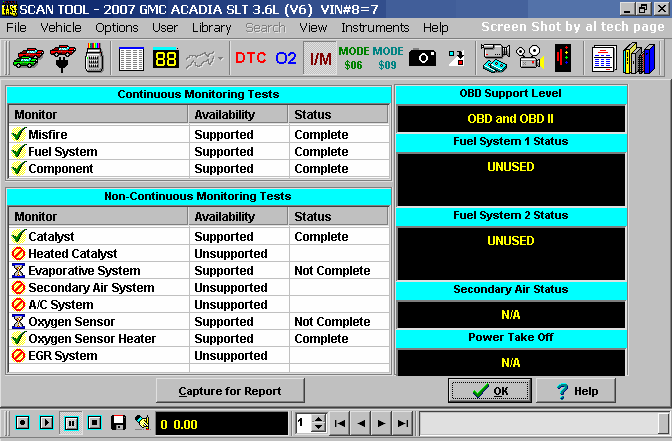The width and height of the screenshot is (672, 441).
Task: Click the Capture for Report button
Action: pyautogui.click(x=230, y=391)
